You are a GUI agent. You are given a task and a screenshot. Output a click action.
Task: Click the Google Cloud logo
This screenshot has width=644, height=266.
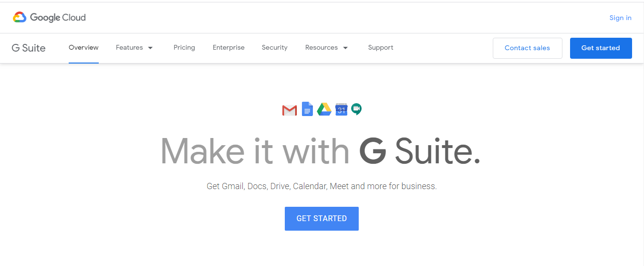tap(49, 18)
